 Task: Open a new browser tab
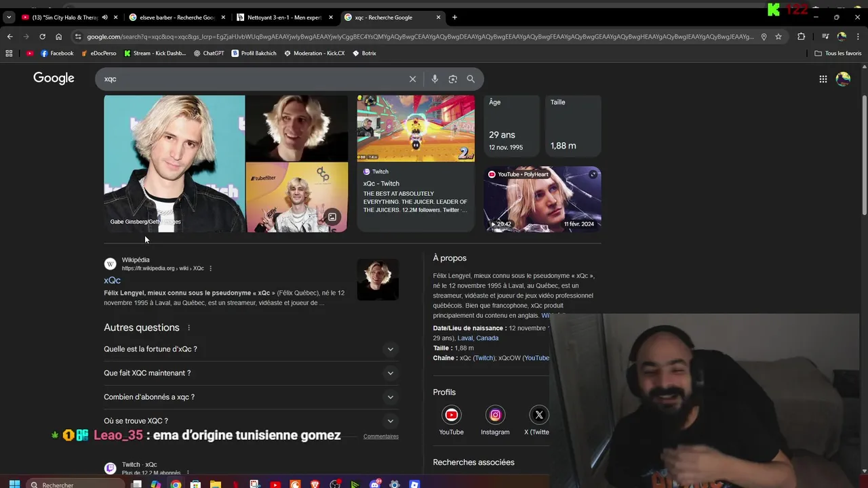coord(454,17)
